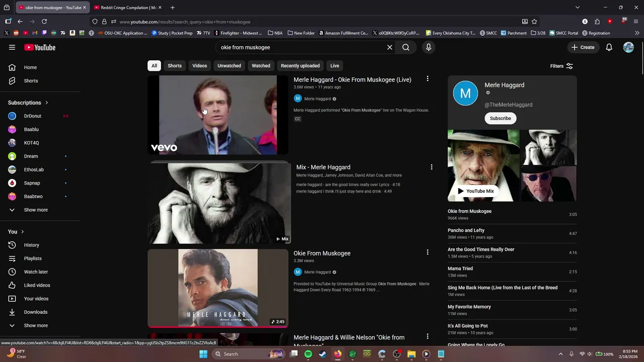Open the Mix - Merle Haggard thumbnail
This screenshot has height=362, width=644.
pyautogui.click(x=219, y=203)
